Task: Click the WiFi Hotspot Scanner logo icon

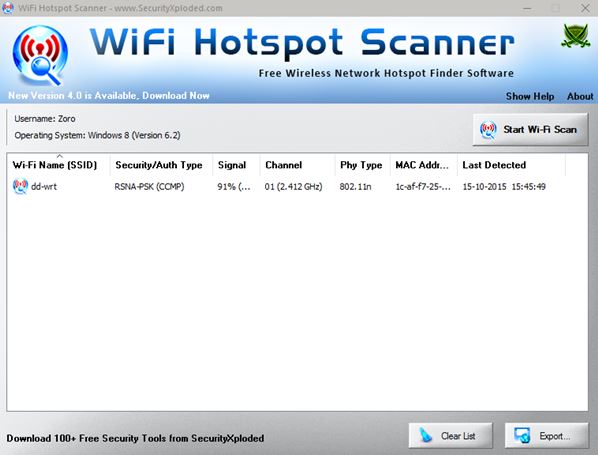Action: [x=40, y=55]
